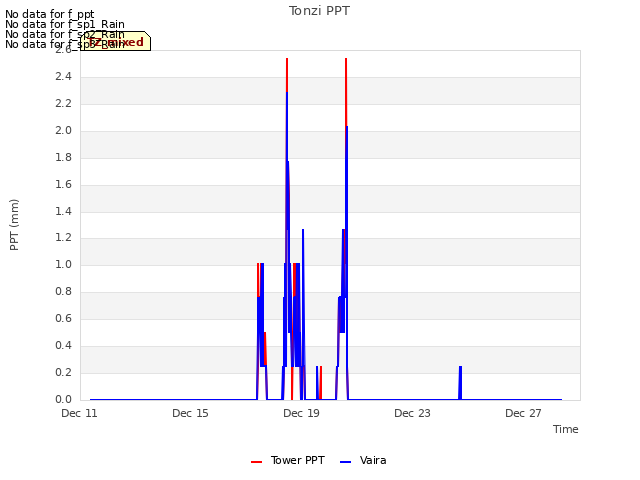Click the red Tower PPT legend swatch

(256, 462)
